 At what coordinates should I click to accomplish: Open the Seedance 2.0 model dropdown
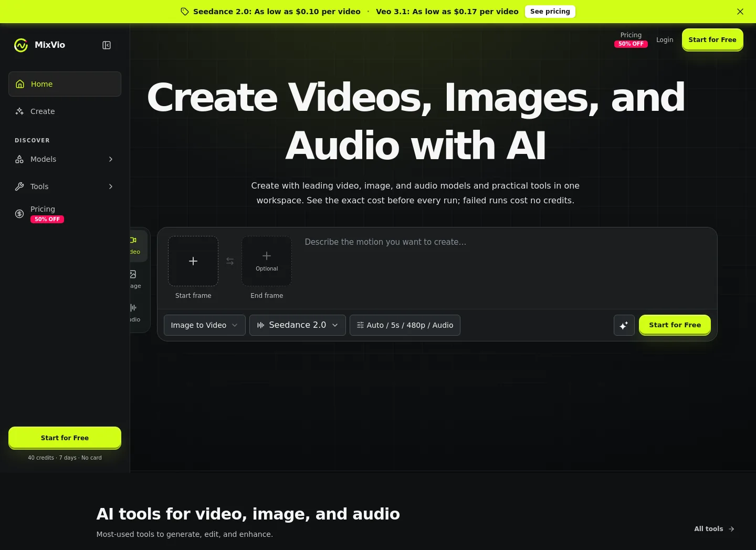coord(298,325)
